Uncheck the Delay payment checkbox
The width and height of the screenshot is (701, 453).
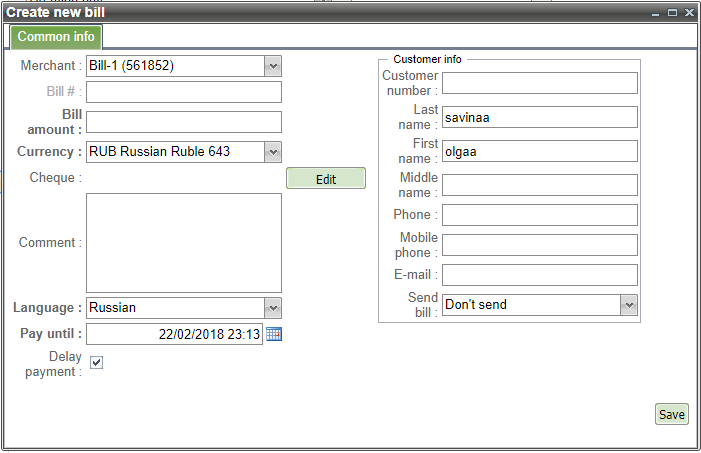click(x=97, y=362)
